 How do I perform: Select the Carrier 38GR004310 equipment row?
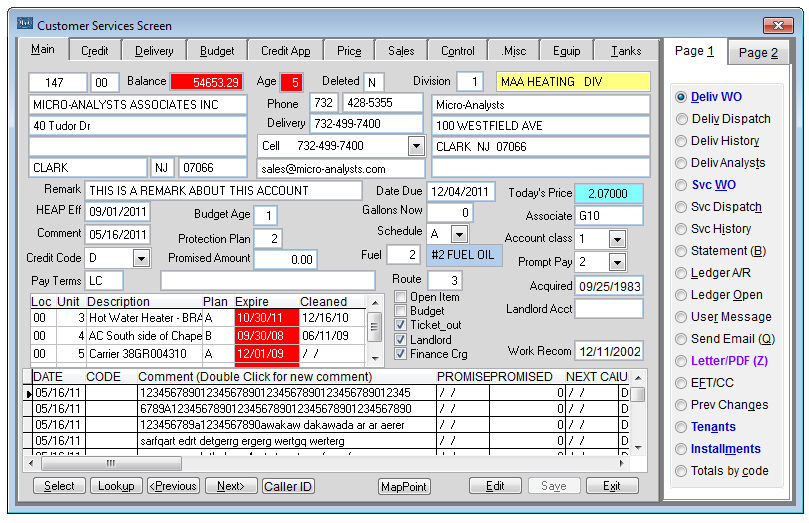tap(198, 354)
